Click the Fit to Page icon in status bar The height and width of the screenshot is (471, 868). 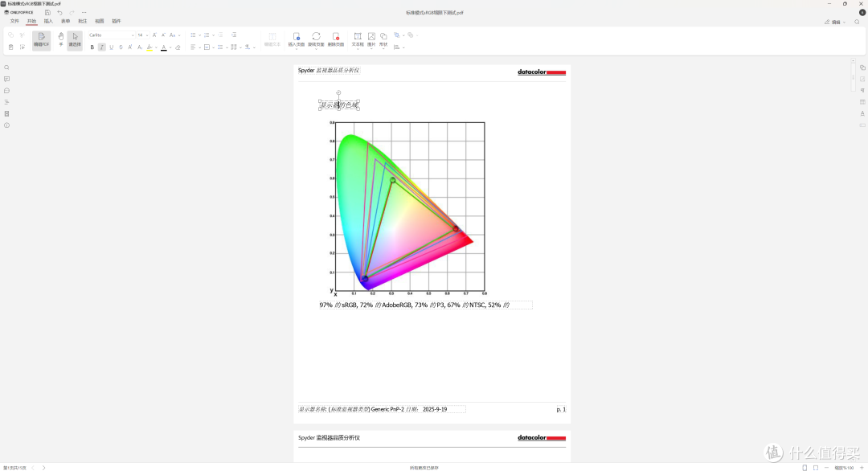point(805,468)
